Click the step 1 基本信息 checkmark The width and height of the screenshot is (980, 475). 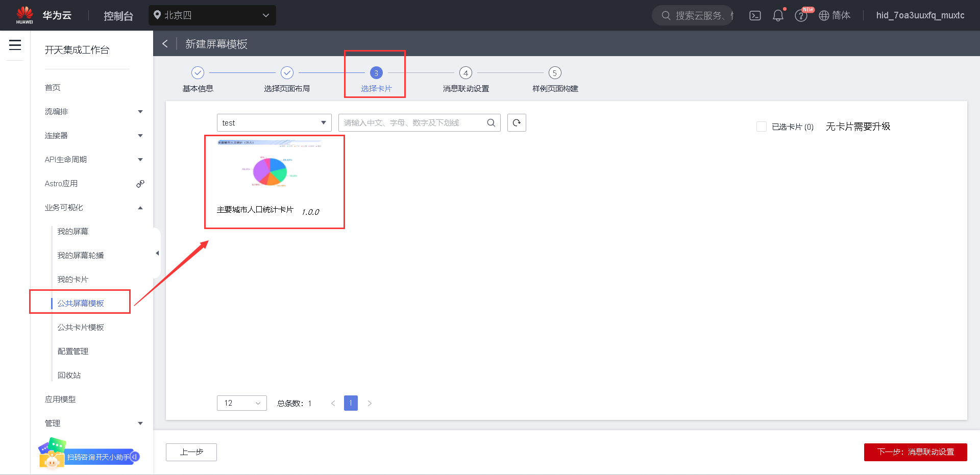tap(198, 73)
